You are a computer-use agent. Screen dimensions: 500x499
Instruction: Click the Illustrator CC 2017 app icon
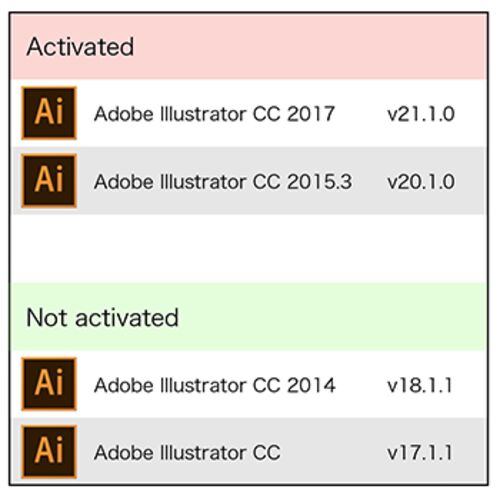pyautogui.click(x=49, y=113)
